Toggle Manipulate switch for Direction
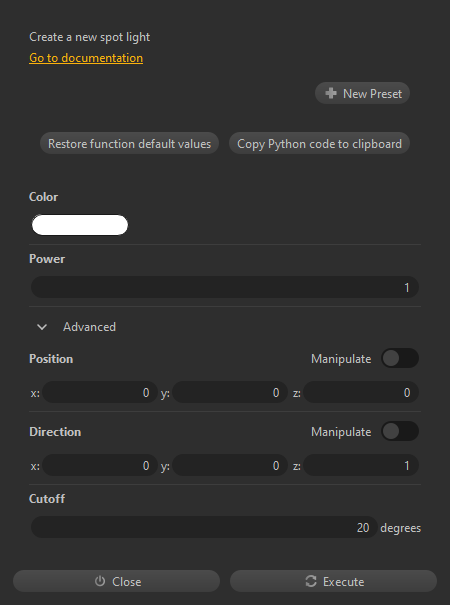Image resolution: width=450 pixels, height=605 pixels. pyautogui.click(x=400, y=431)
